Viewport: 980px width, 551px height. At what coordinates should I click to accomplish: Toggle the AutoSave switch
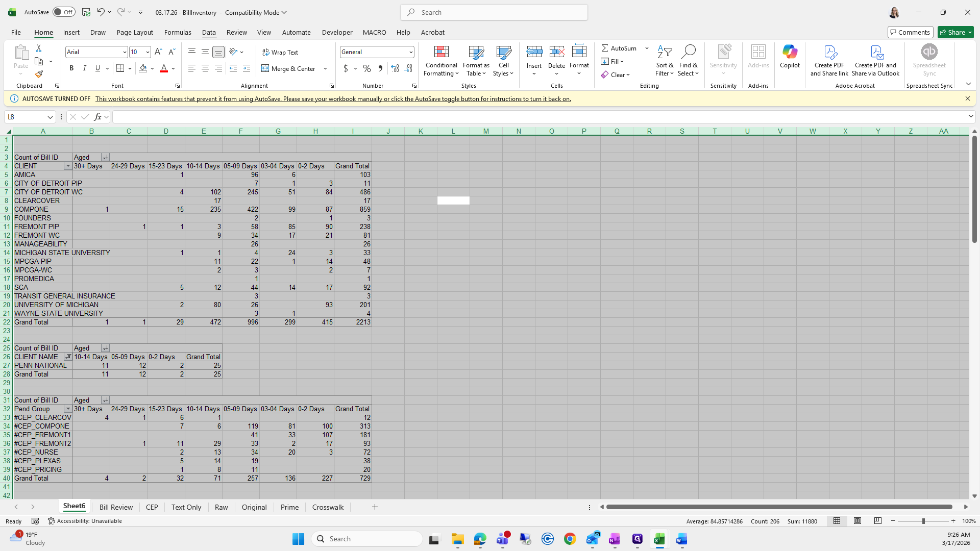pos(64,12)
